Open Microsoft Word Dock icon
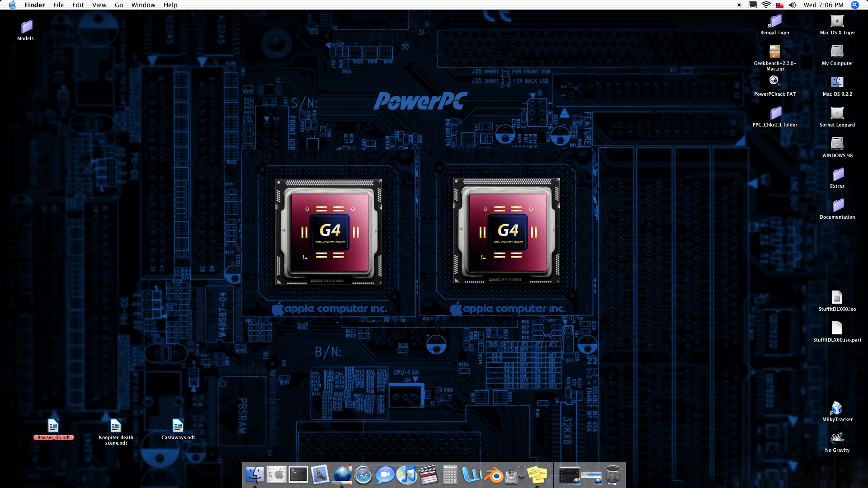 pos(472,475)
